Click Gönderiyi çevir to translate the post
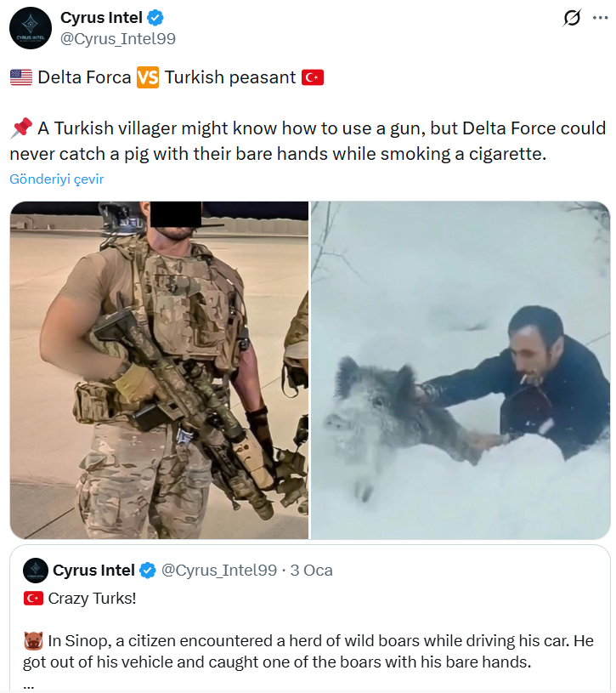 click(x=57, y=179)
